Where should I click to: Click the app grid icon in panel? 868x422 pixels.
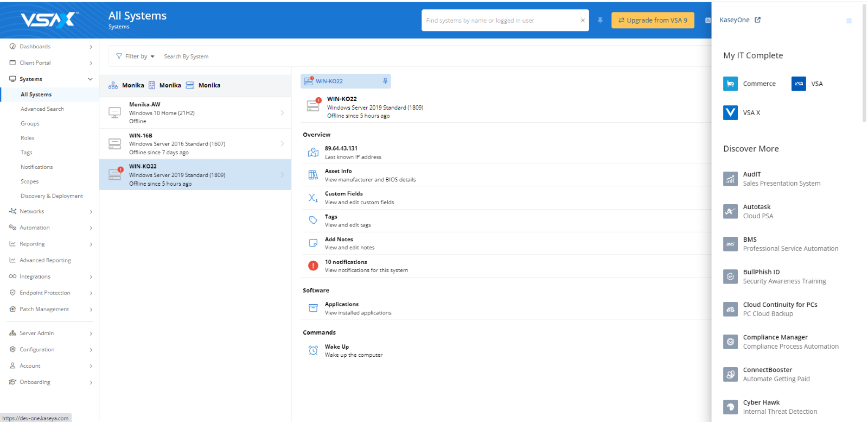click(849, 21)
